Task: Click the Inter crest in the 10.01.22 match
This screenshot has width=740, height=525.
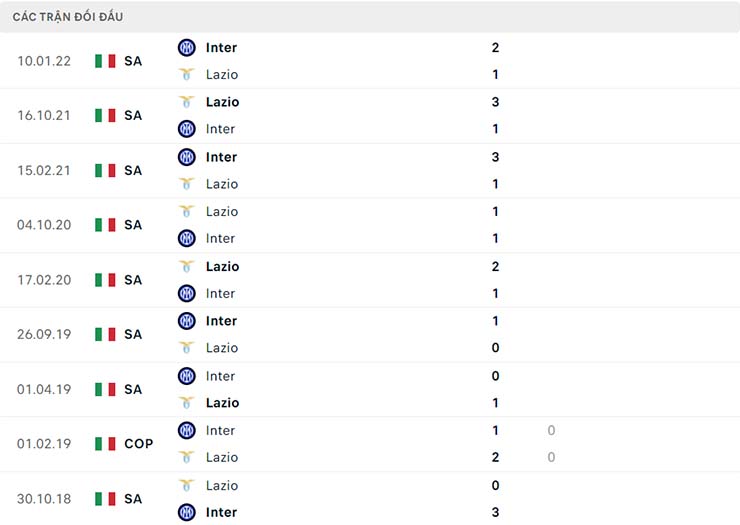Action: [186, 47]
